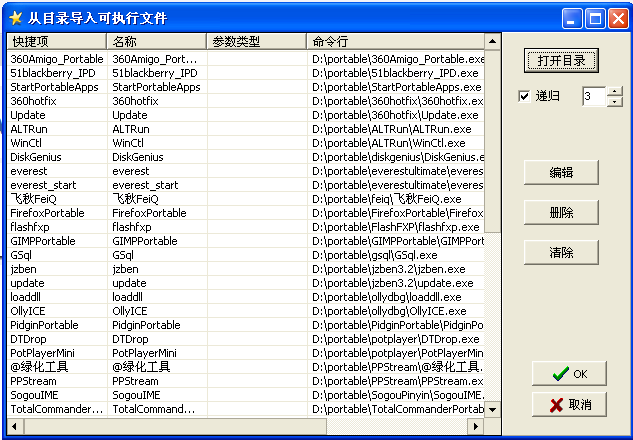Toggle the 递归 checkbox
633x440 pixels.
pos(524,96)
